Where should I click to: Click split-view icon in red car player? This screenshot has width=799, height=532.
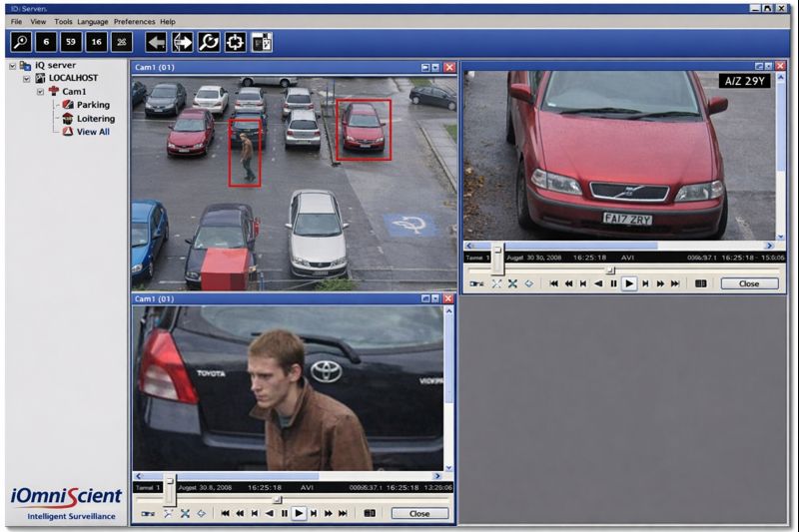701,283
